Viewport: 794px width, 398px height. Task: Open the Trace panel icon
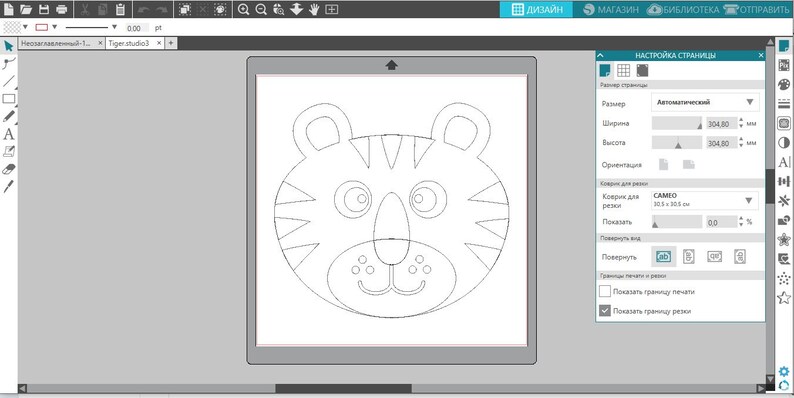(x=784, y=123)
